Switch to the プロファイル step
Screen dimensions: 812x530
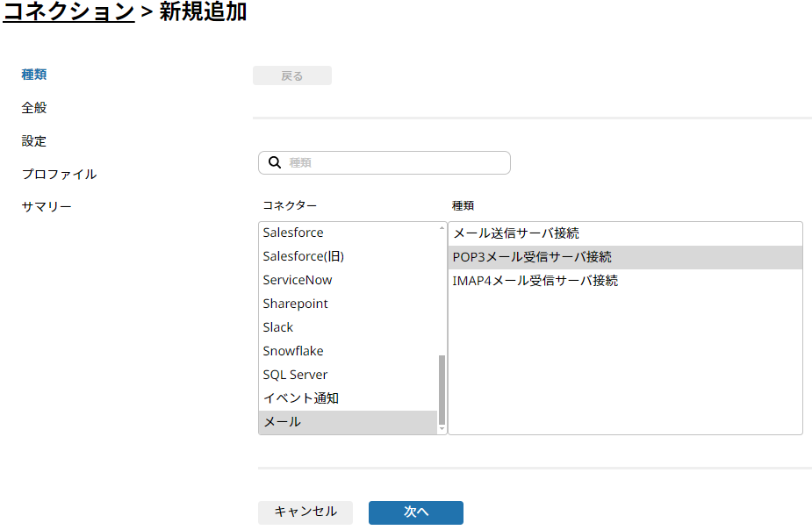point(59,174)
